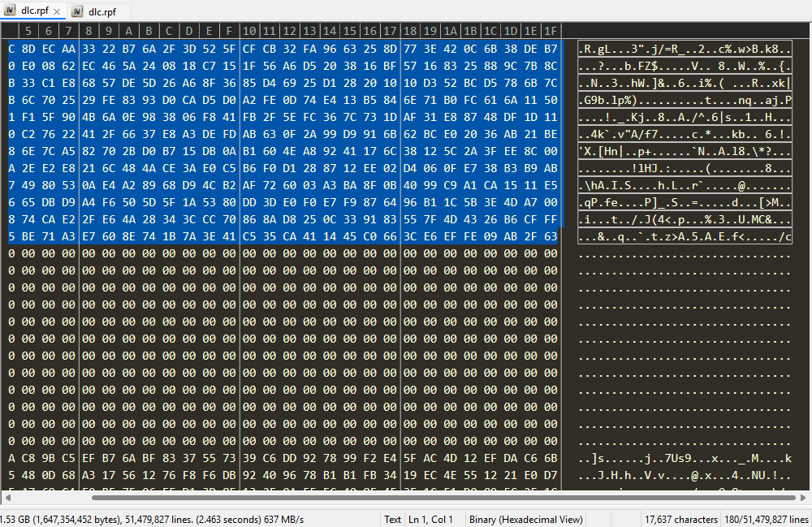Click byte 6B at end of row starting A C8 9B
Image resolution: width=812 pixels, height=527 pixels.
click(551, 458)
